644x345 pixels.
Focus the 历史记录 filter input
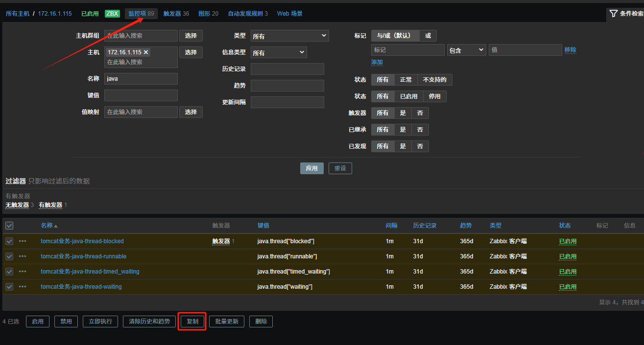[287, 69]
